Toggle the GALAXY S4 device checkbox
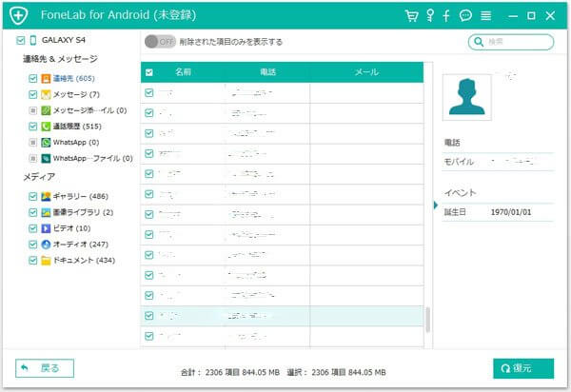 click(21, 40)
